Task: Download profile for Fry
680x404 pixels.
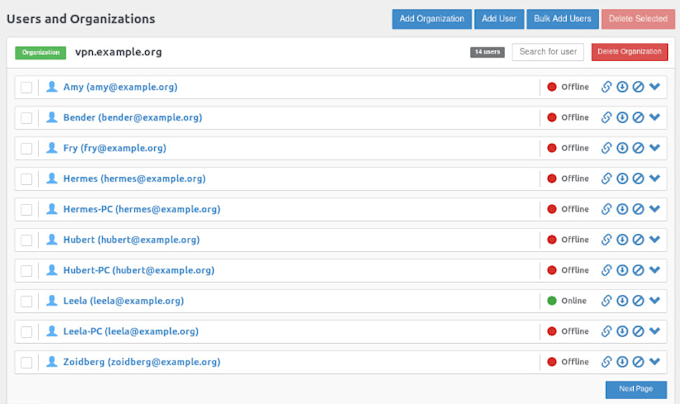Action: 622,148
